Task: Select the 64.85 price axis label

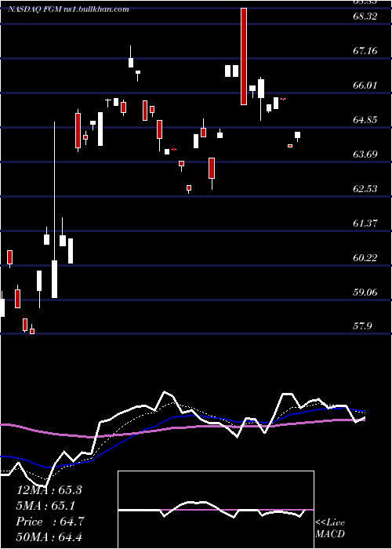Action: [x=365, y=120]
